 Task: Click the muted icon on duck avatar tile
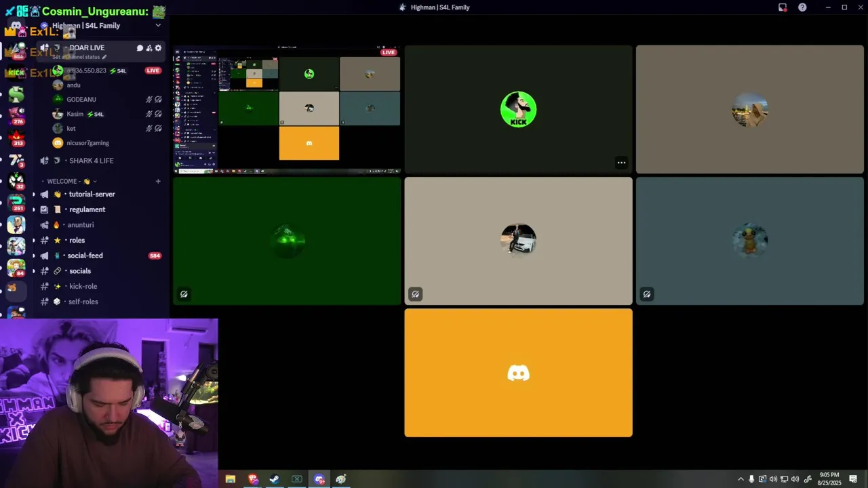tap(647, 294)
